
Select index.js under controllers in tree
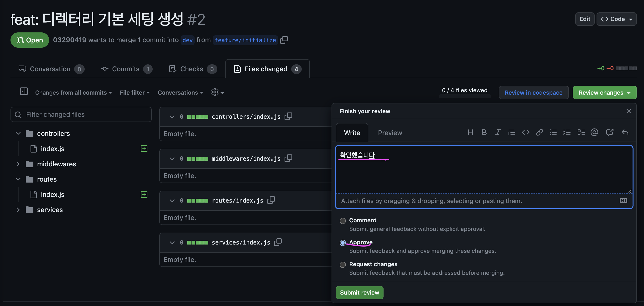[52, 149]
